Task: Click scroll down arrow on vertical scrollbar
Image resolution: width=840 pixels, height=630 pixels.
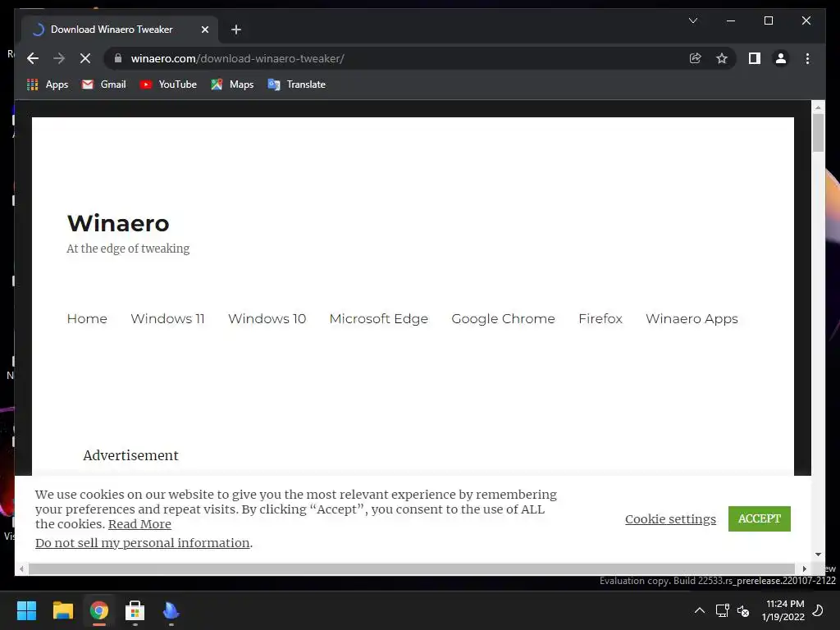Action: tap(818, 555)
